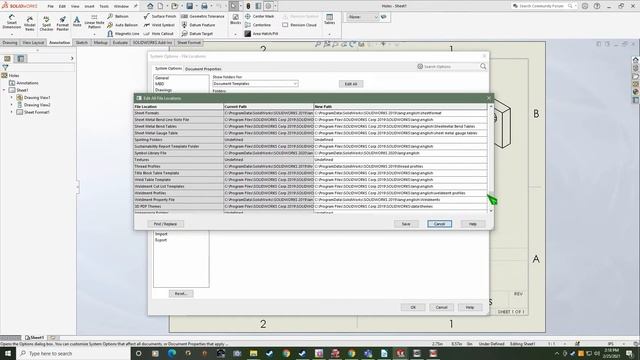The width and height of the screenshot is (640, 360).
Task: Click Save in Edit All File Locations
Action: [x=406, y=224]
